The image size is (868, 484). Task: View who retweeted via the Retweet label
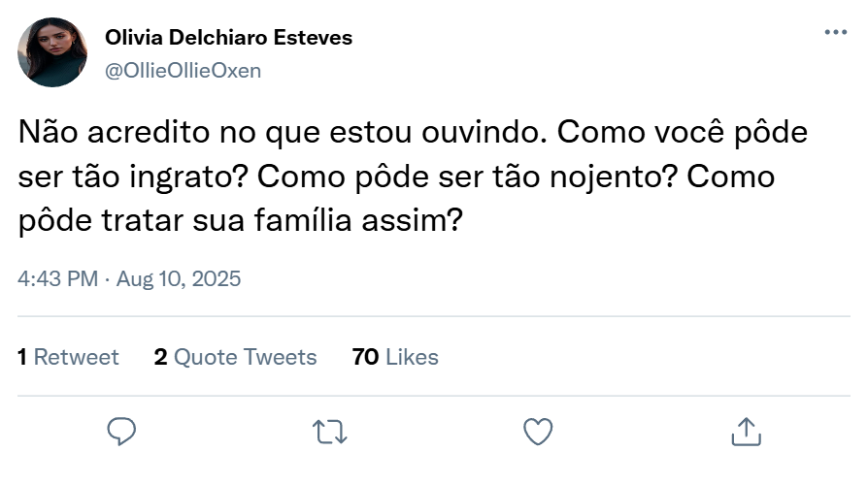(x=76, y=357)
